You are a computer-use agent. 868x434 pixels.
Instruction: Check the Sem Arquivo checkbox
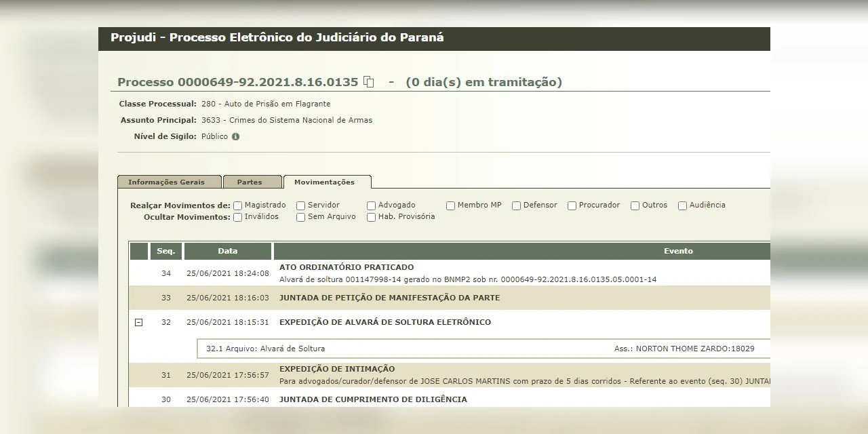[x=300, y=218]
